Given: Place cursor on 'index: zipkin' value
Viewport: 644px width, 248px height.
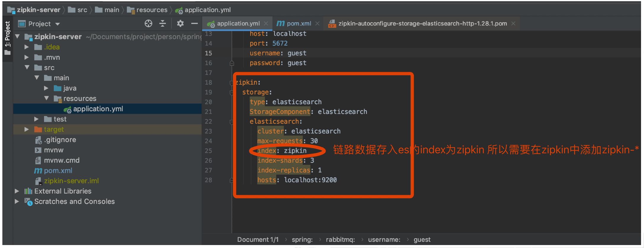Looking at the screenshot, I should click(295, 151).
